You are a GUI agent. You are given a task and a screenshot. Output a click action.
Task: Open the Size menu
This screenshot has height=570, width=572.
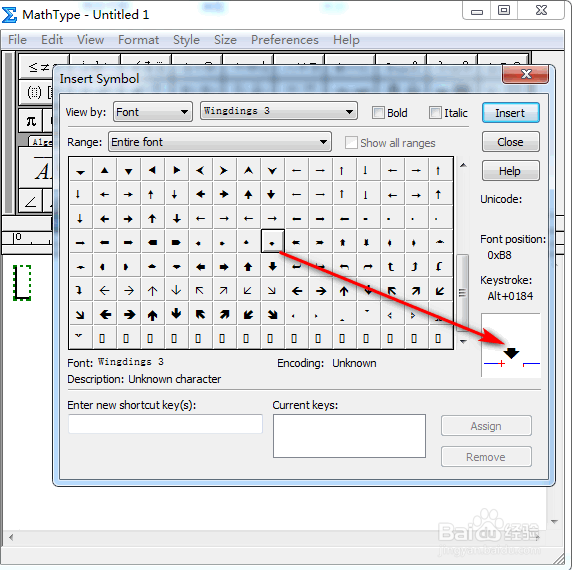225,40
